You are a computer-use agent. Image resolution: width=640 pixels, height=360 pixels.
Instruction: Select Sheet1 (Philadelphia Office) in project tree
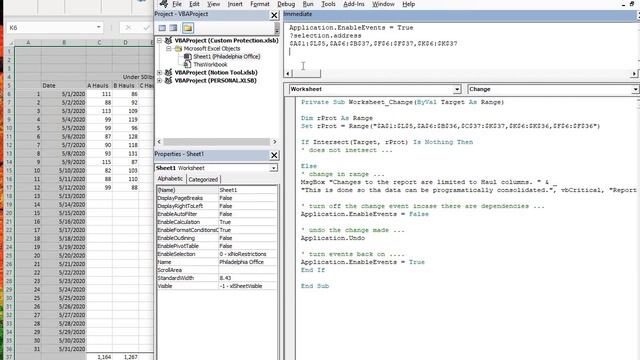227,56
